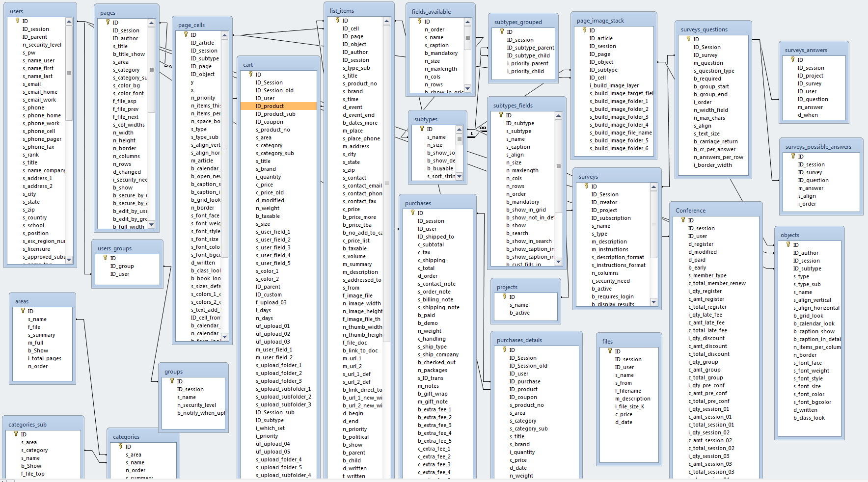The image size is (868, 482).
Task: Click the key icon in page_cells table
Action: tap(186, 34)
